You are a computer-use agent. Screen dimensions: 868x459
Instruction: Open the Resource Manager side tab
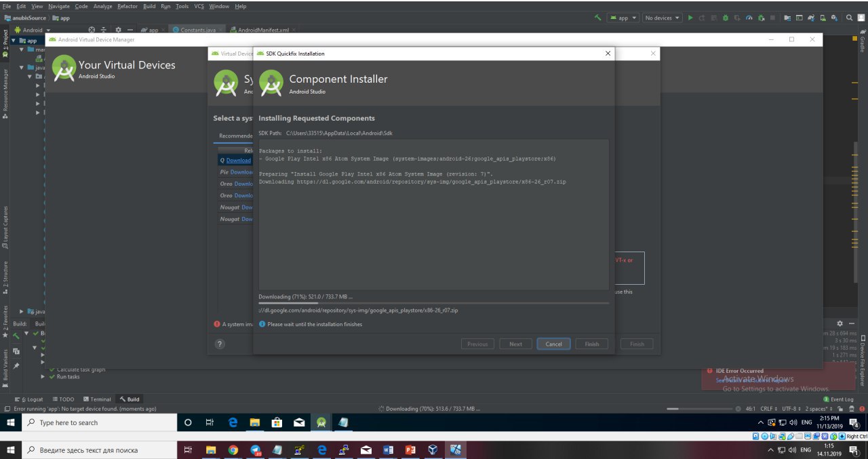(x=5, y=94)
